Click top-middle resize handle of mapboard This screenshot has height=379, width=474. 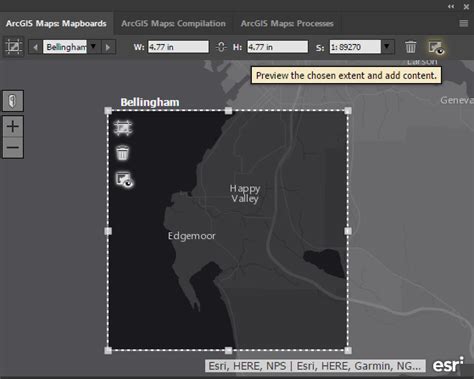point(228,111)
